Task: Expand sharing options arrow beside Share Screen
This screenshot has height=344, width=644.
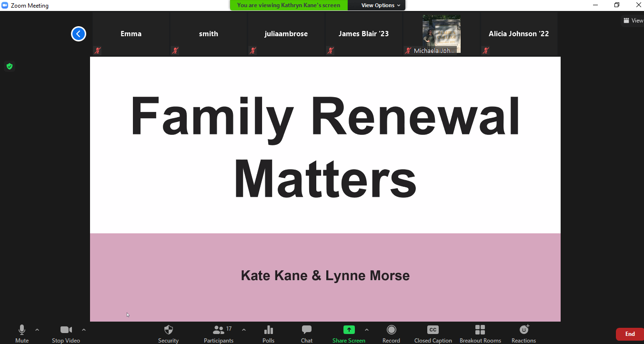Action: (x=367, y=330)
